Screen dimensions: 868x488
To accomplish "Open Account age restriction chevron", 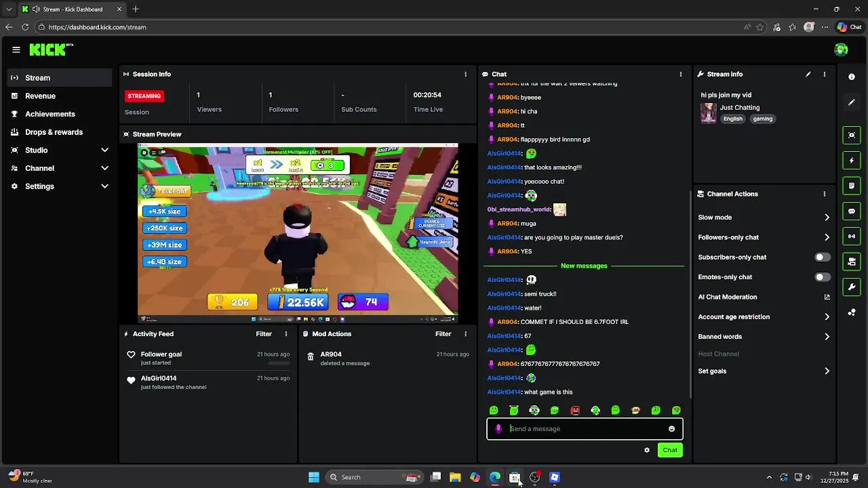I will 827,317.
